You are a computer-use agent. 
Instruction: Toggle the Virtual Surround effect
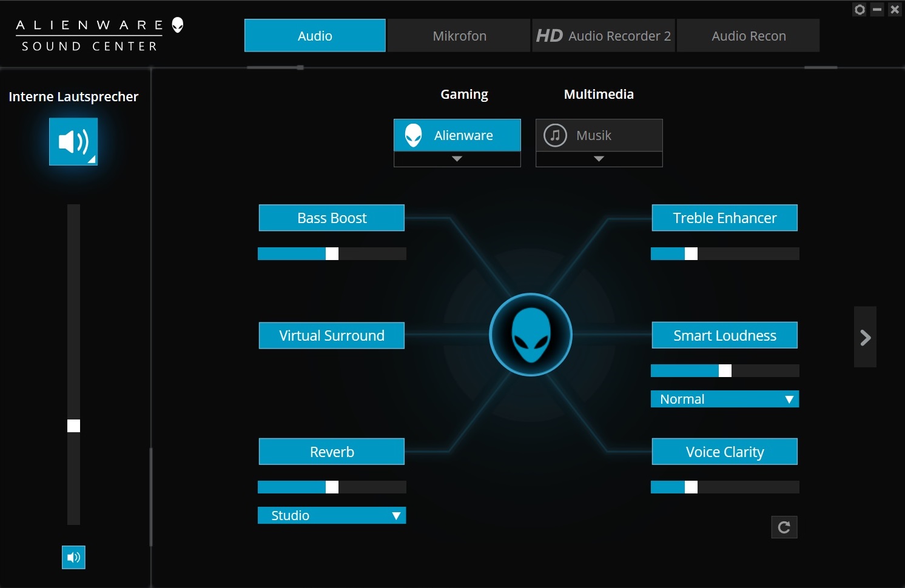click(x=332, y=335)
